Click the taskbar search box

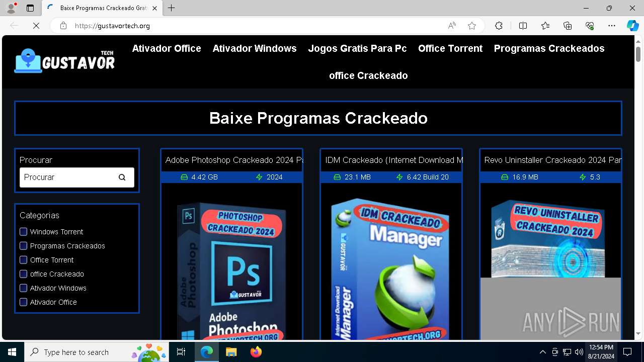[96, 352]
